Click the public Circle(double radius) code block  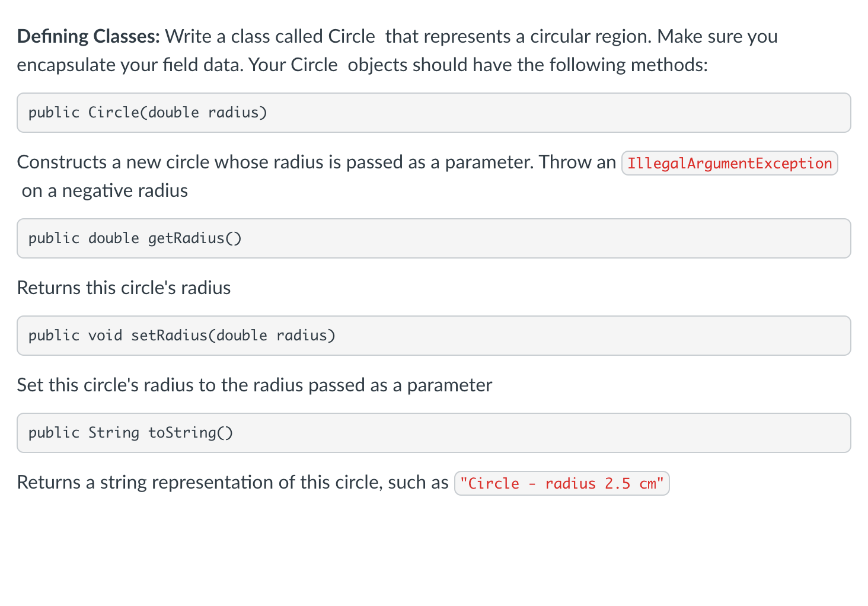tap(433, 113)
